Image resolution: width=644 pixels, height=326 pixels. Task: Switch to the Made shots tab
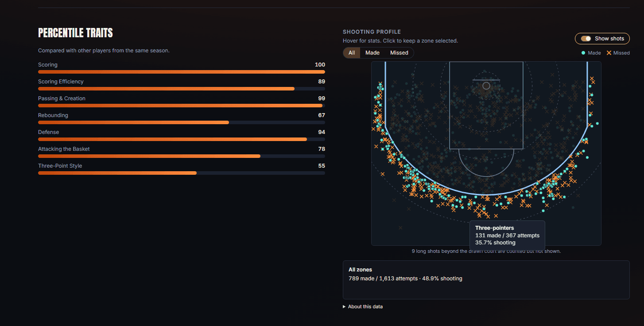click(x=372, y=53)
